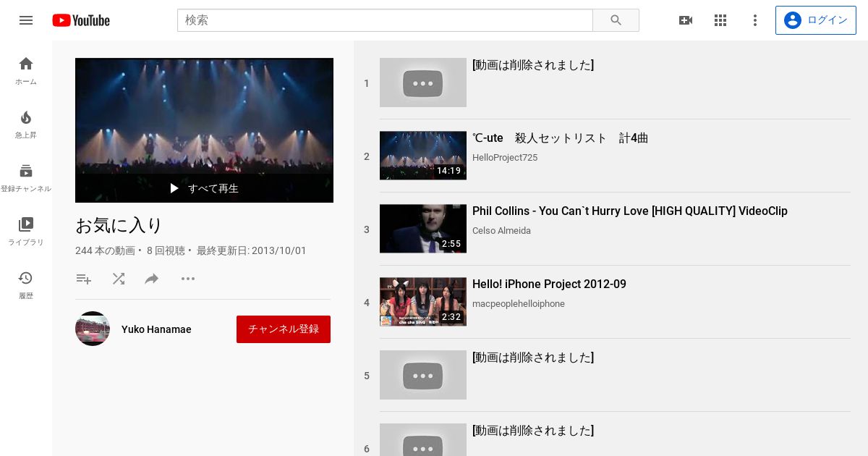Click the search magnifier button
Screen dimensions: 868x456
pos(616,20)
